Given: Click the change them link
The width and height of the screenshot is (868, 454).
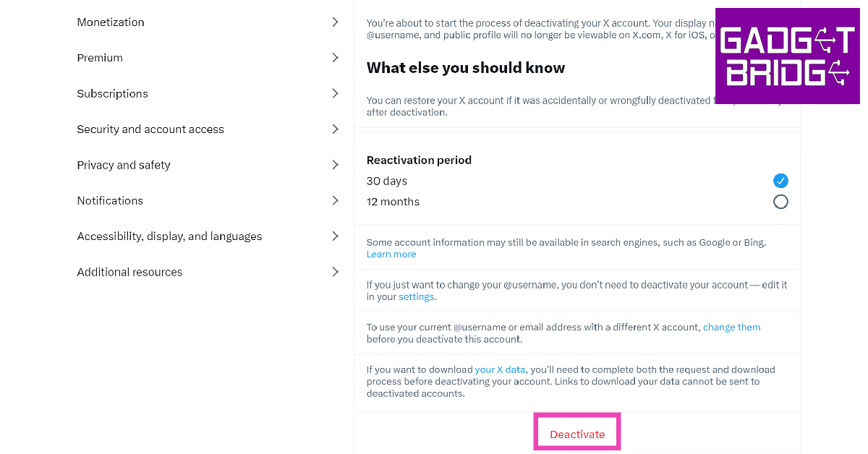Looking at the screenshot, I should pyautogui.click(x=731, y=327).
